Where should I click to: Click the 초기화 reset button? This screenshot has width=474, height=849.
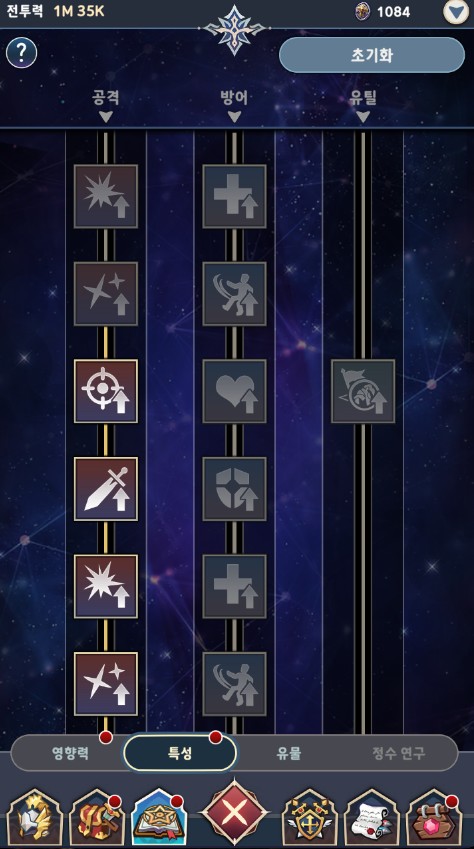tap(372, 55)
